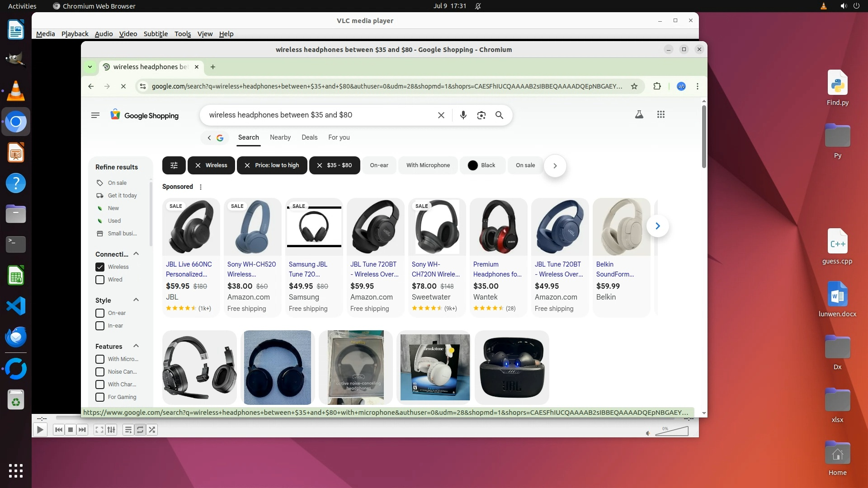Uncheck the Wireless connectivity checkbox
The height and width of the screenshot is (488, 868).
coord(100,267)
